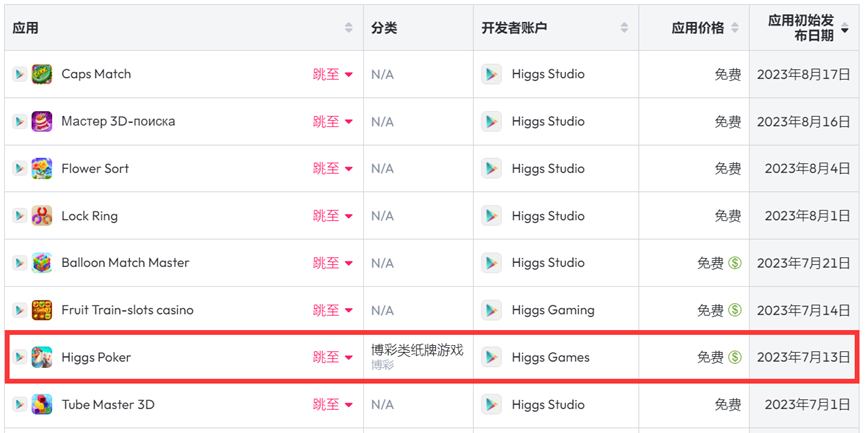Expand 跳至 dropdown for Fruit Train-slots casino
Screen dimensions: 865x433
pos(333,311)
